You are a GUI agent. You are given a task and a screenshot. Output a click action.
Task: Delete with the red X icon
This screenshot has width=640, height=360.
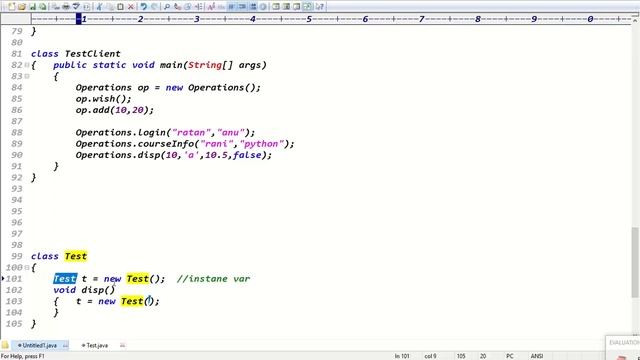131,7
